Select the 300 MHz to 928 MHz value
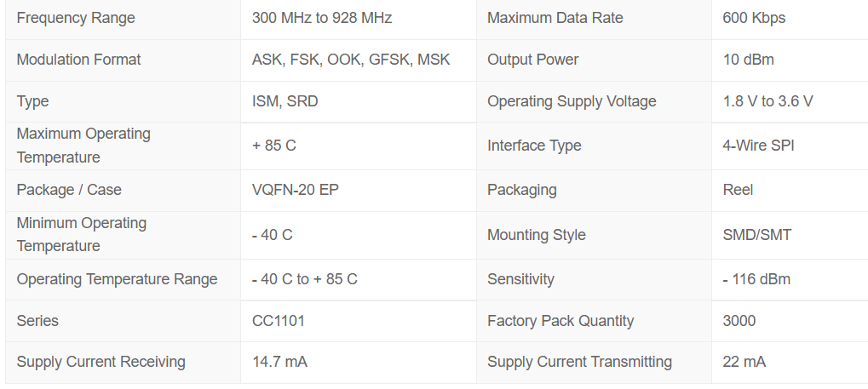The width and height of the screenshot is (868, 389). point(322,18)
